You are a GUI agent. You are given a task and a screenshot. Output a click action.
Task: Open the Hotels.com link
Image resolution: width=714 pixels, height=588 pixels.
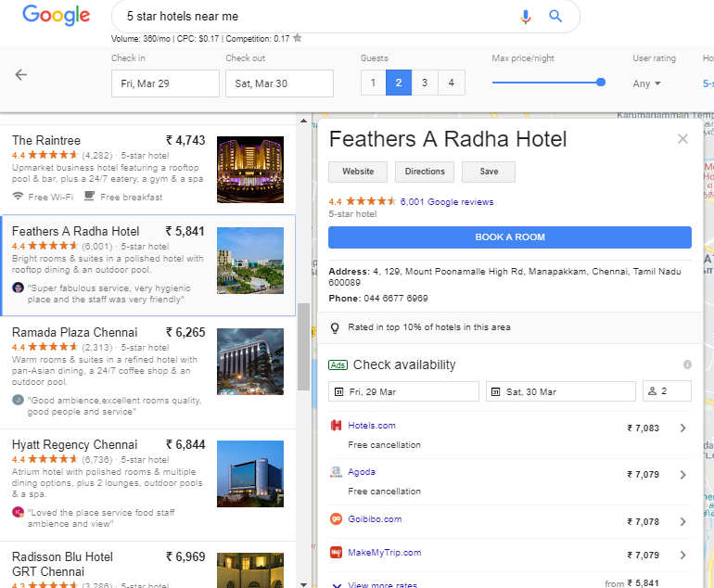tap(372, 426)
